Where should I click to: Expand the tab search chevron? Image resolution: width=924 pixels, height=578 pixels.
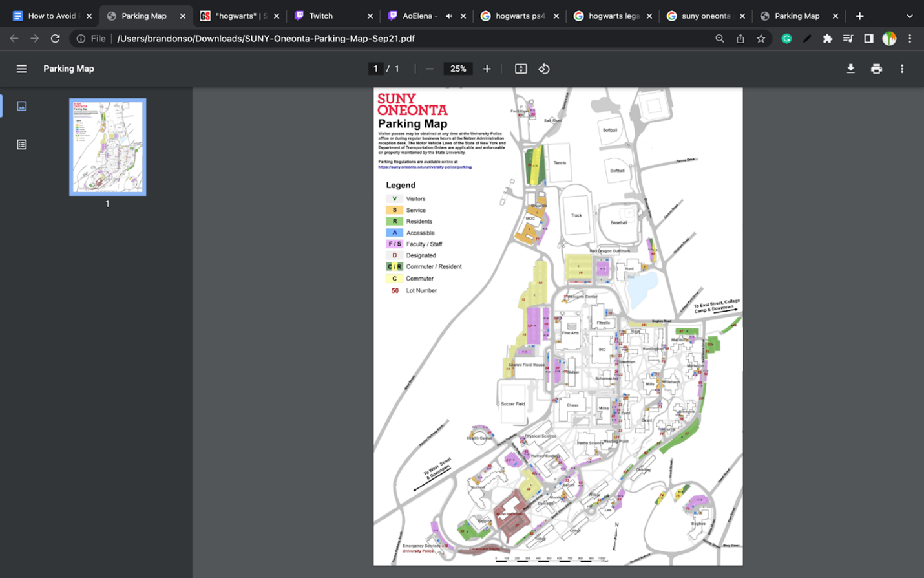coord(910,16)
